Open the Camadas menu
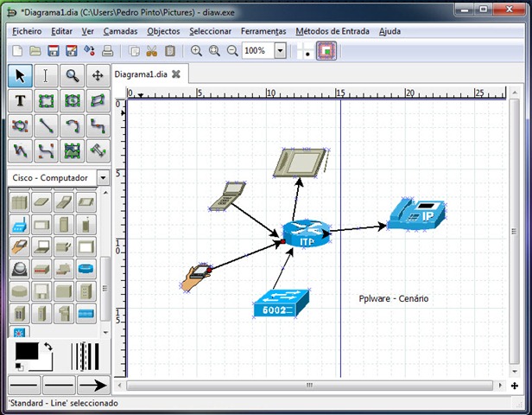532x415 pixels. pos(120,31)
